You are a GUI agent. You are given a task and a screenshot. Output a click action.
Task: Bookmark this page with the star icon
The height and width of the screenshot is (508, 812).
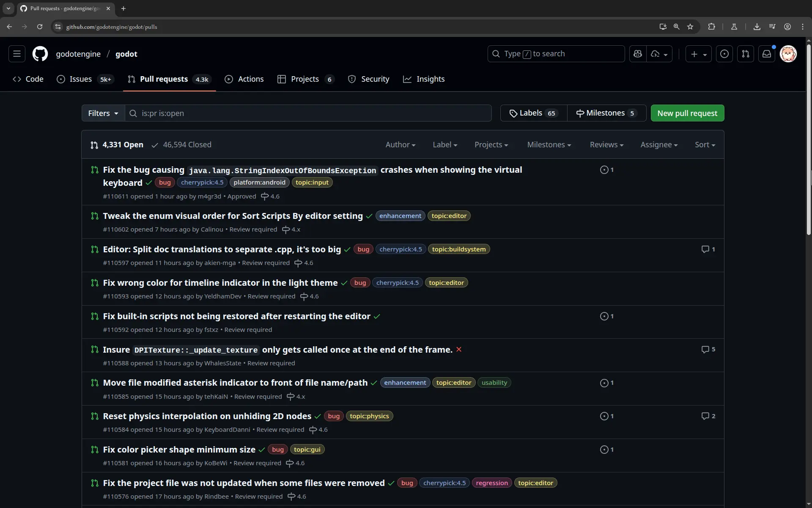click(x=690, y=27)
